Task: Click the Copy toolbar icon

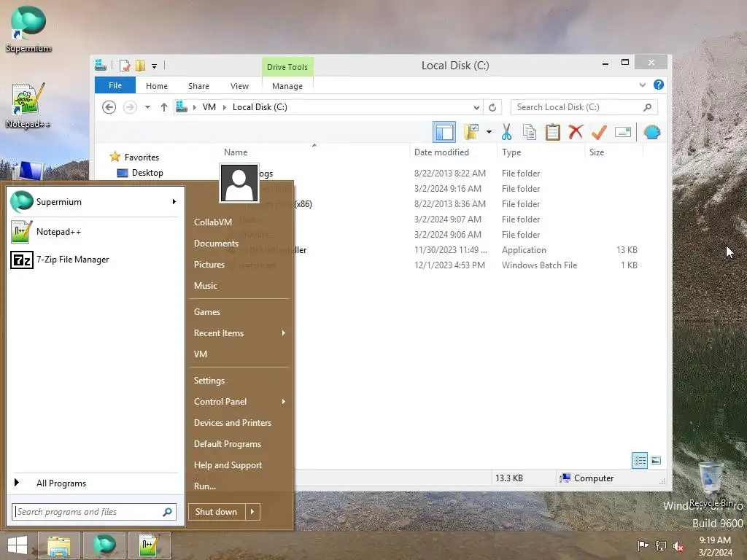Action: pos(530,132)
